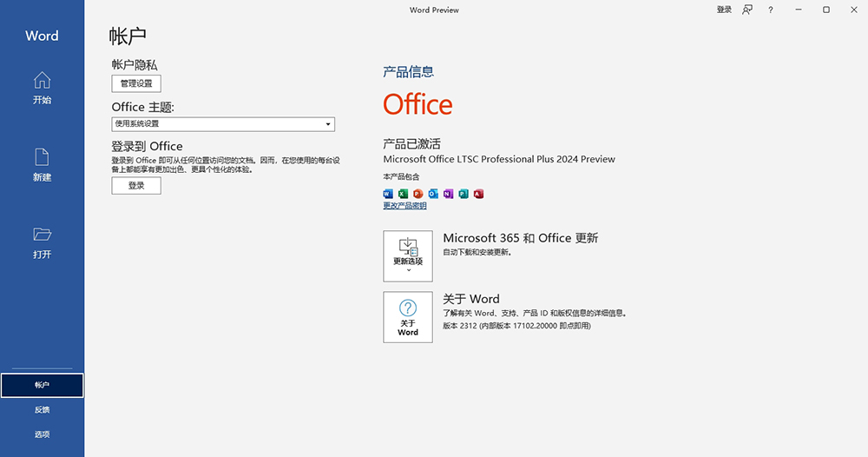This screenshot has width=868, height=457.
Task: Click the 产品已激活 status text
Action: click(411, 144)
